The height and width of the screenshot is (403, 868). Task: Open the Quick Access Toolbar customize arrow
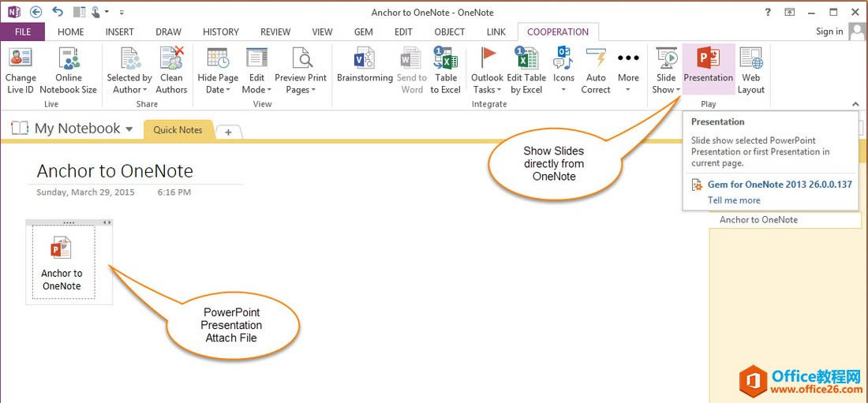coord(122,12)
